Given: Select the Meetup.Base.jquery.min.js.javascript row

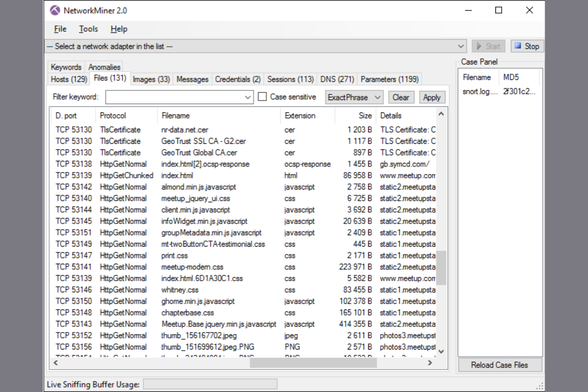Looking at the screenshot, I should [243, 324].
